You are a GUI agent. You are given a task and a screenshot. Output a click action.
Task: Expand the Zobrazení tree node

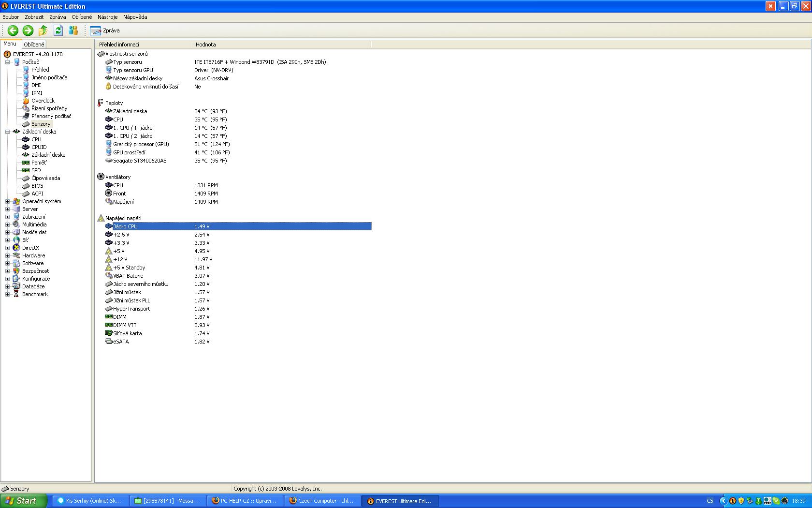7,217
